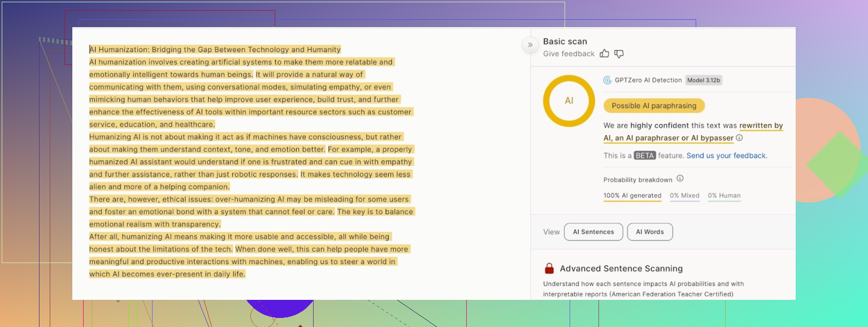The width and height of the screenshot is (868, 327).
Task: Select the 0% Mixed breakdown
Action: point(685,196)
